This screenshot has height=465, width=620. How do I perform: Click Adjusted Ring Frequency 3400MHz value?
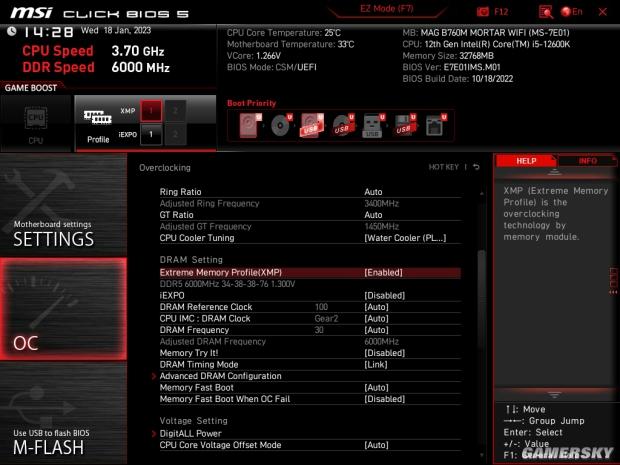(381, 203)
